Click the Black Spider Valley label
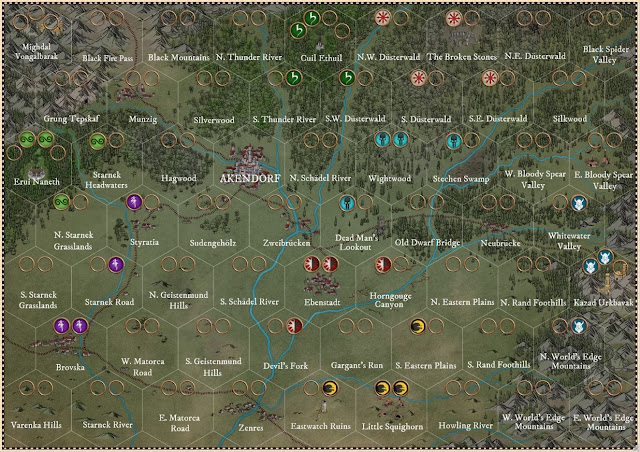 click(x=605, y=54)
